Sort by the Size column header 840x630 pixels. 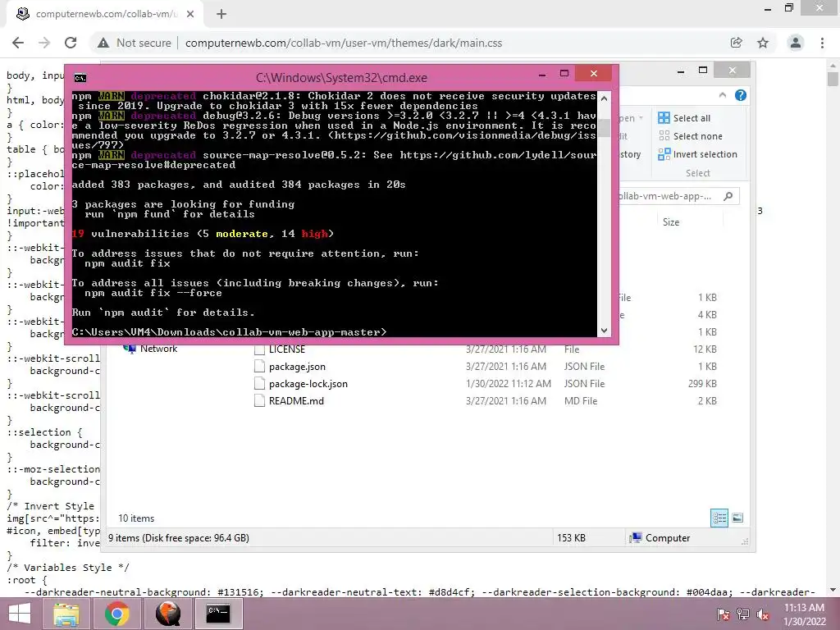pyautogui.click(x=671, y=221)
